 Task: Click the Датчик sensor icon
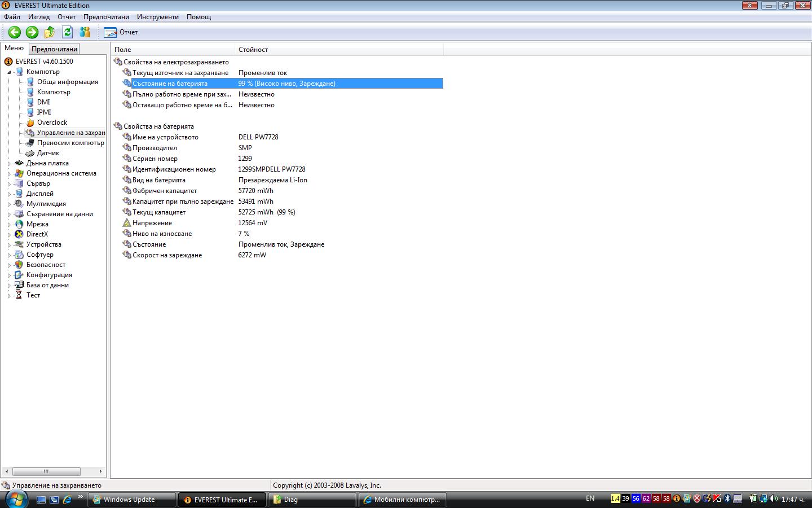(30, 153)
